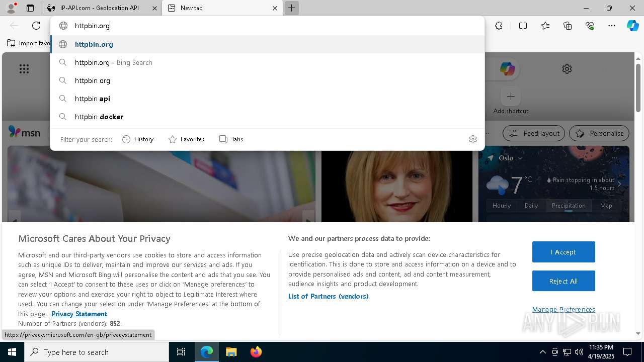The image size is (644, 362).
Task: Open Task View on taskbar
Action: click(181, 352)
